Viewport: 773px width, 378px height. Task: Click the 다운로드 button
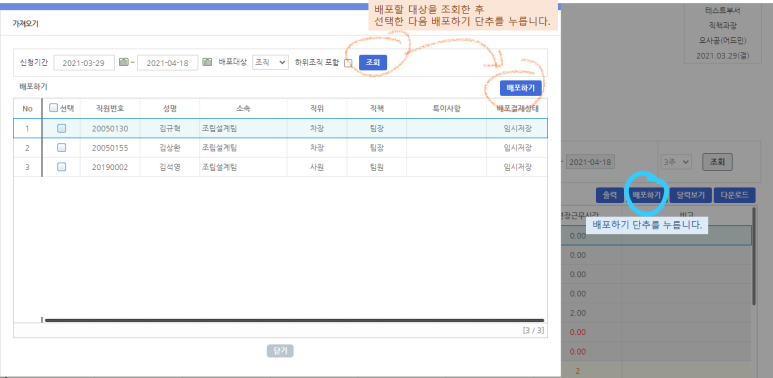(x=735, y=195)
